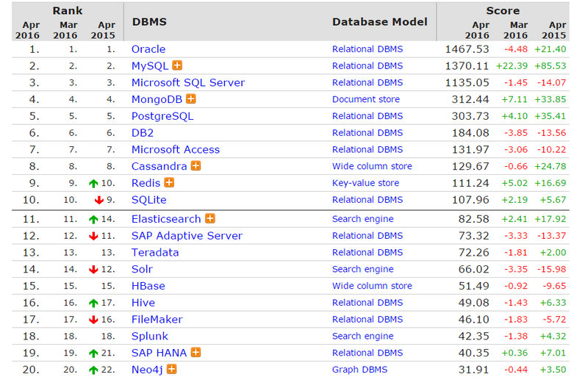
Task: Open the SAP HANA link
Action: (x=159, y=353)
